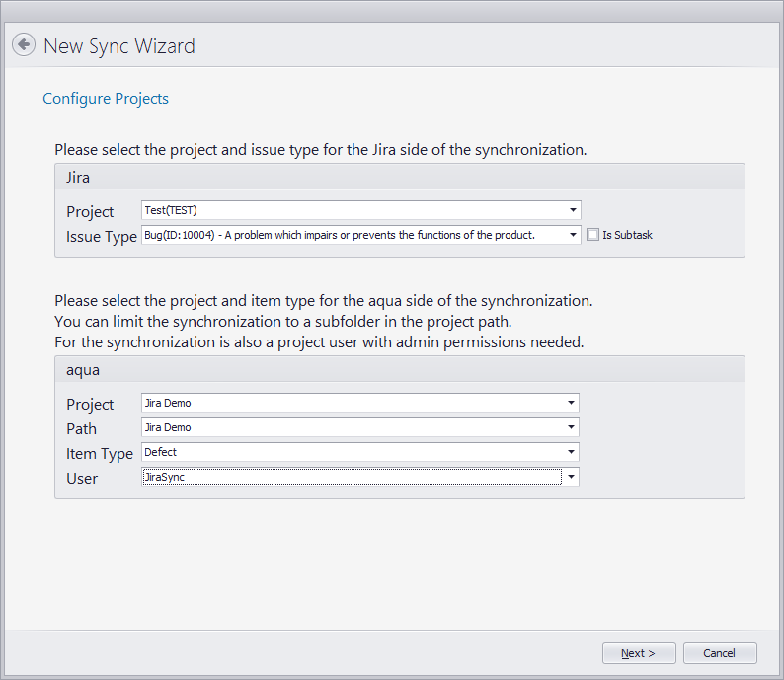Enable the Is Subtask checkbox

click(592, 235)
